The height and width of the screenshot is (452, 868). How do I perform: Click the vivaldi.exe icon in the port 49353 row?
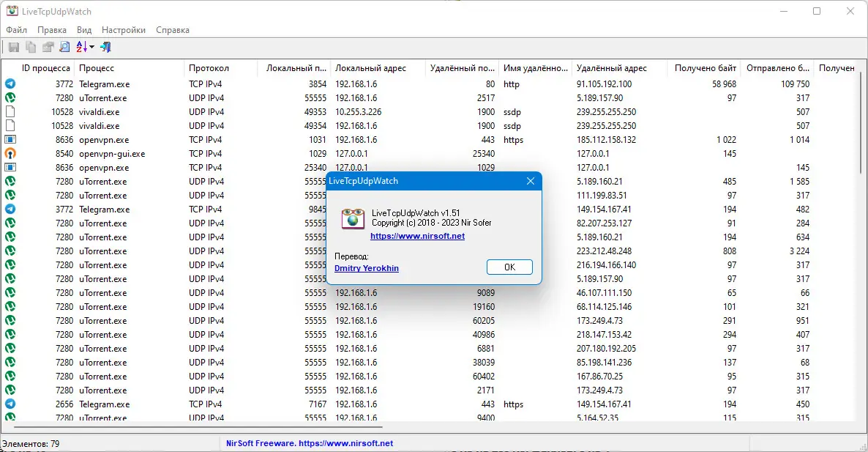click(x=10, y=111)
